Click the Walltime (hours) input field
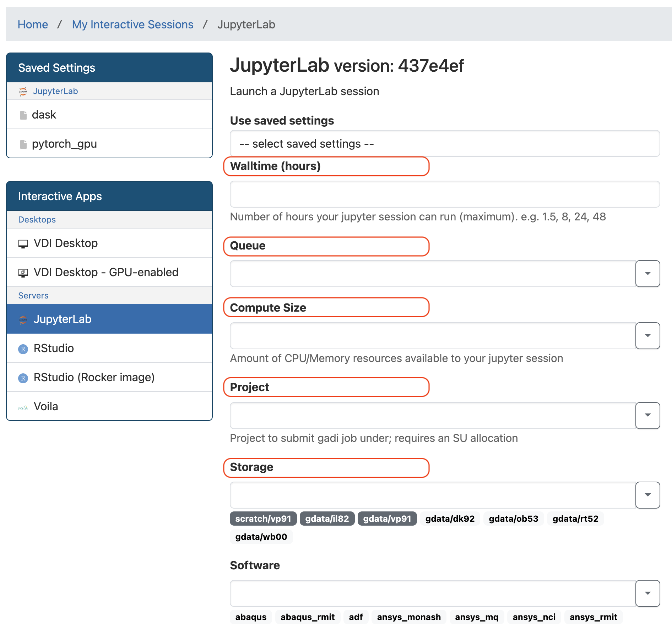The image size is (672, 636). tap(445, 194)
